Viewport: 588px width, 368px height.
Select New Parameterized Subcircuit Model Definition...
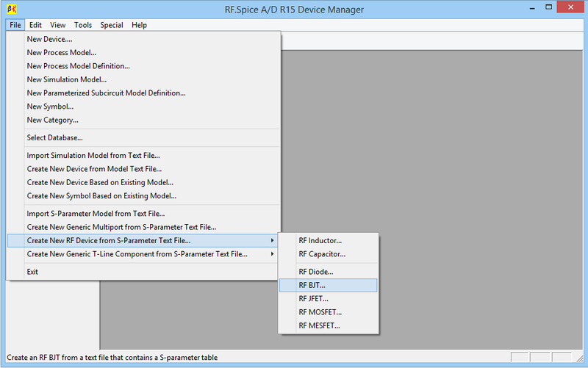coord(143,93)
